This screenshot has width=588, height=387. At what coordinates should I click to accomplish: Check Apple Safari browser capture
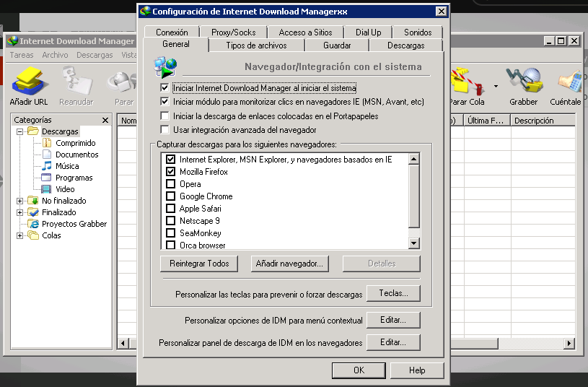[170, 209]
